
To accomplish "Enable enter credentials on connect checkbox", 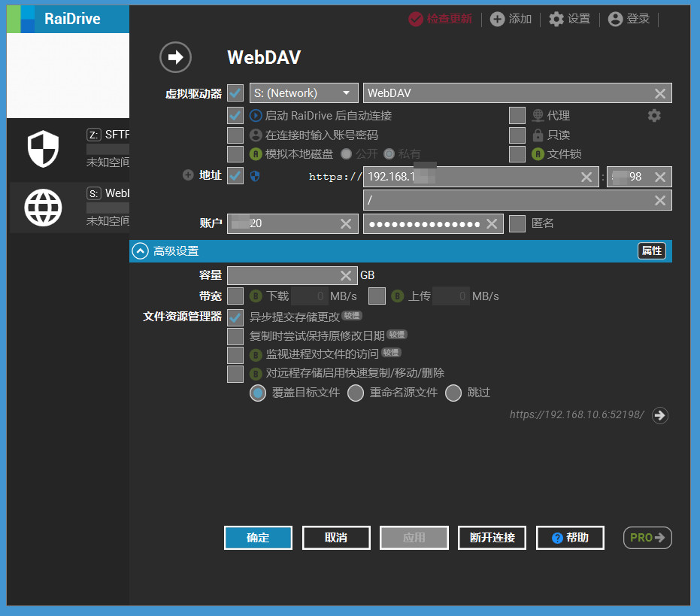I will coord(235,135).
